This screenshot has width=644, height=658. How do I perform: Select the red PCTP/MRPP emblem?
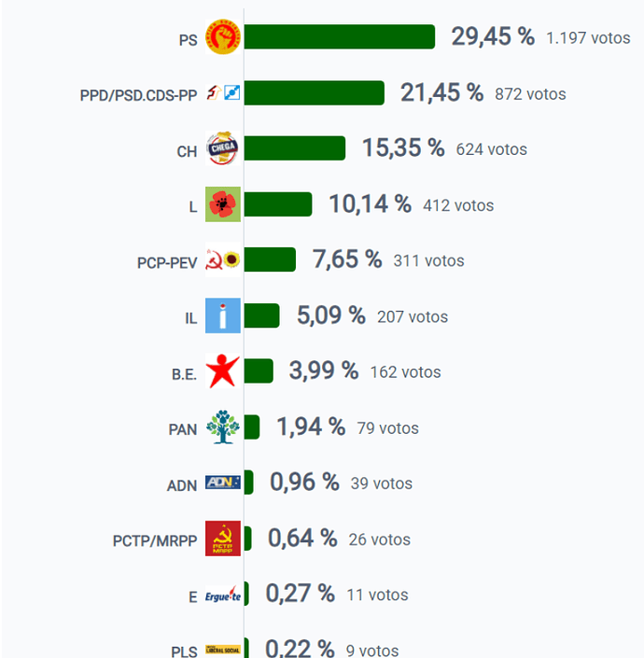coord(223,539)
